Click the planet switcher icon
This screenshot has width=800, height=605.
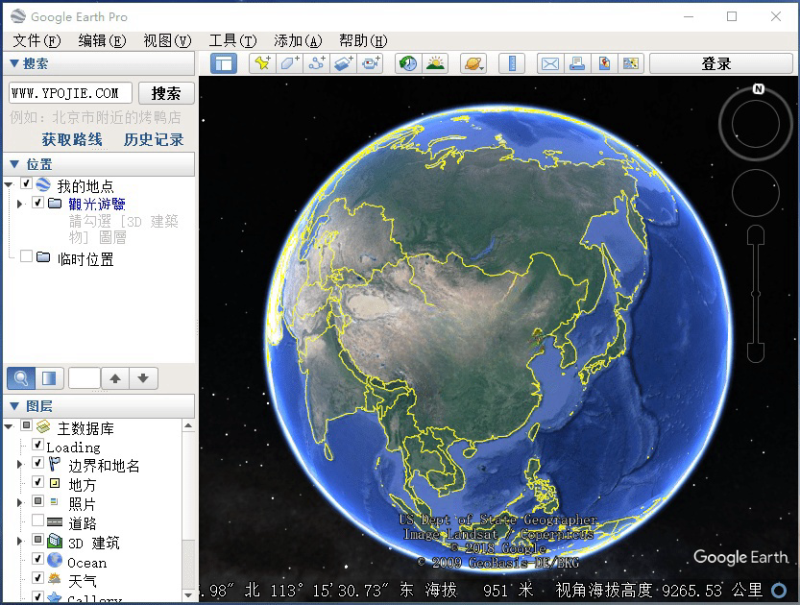click(472, 64)
